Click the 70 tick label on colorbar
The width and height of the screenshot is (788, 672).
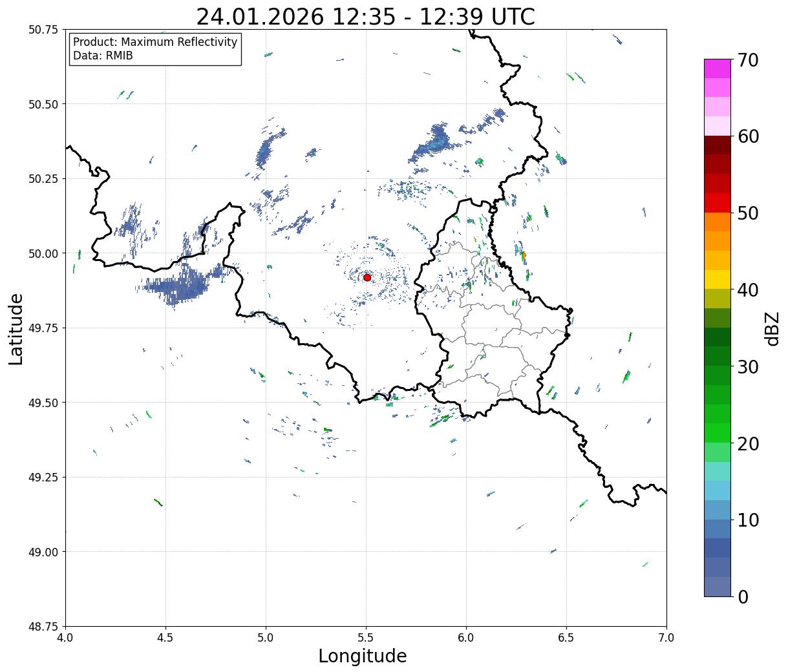coord(747,60)
